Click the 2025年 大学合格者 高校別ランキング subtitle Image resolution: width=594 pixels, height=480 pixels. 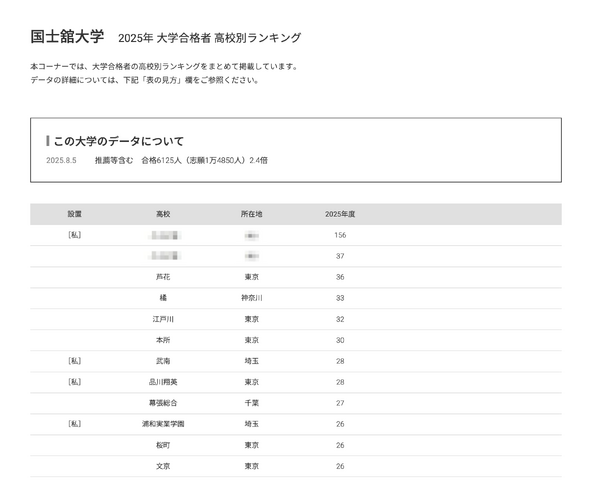tap(209, 38)
